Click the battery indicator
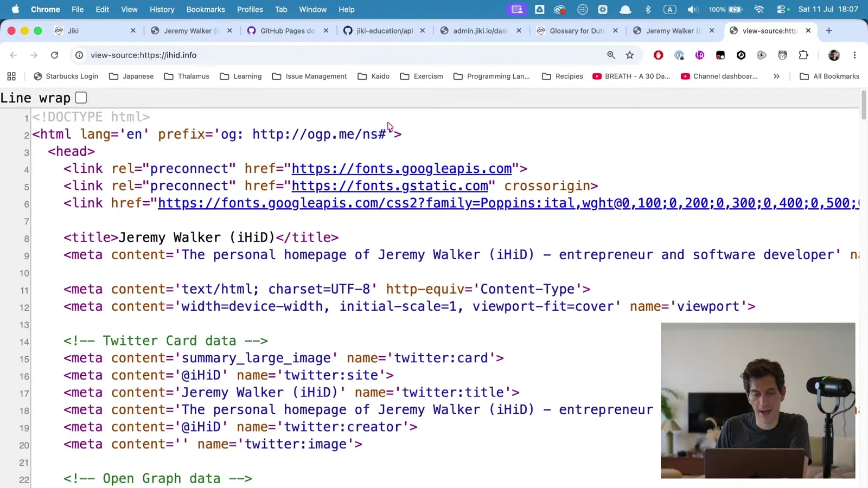Screen dimensions: 868x488 point(725,9)
